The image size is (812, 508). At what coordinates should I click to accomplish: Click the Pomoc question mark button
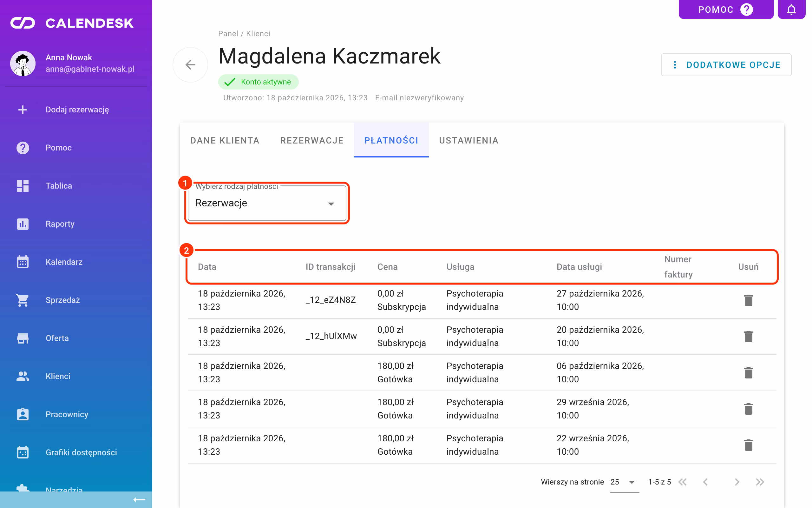[x=726, y=10]
